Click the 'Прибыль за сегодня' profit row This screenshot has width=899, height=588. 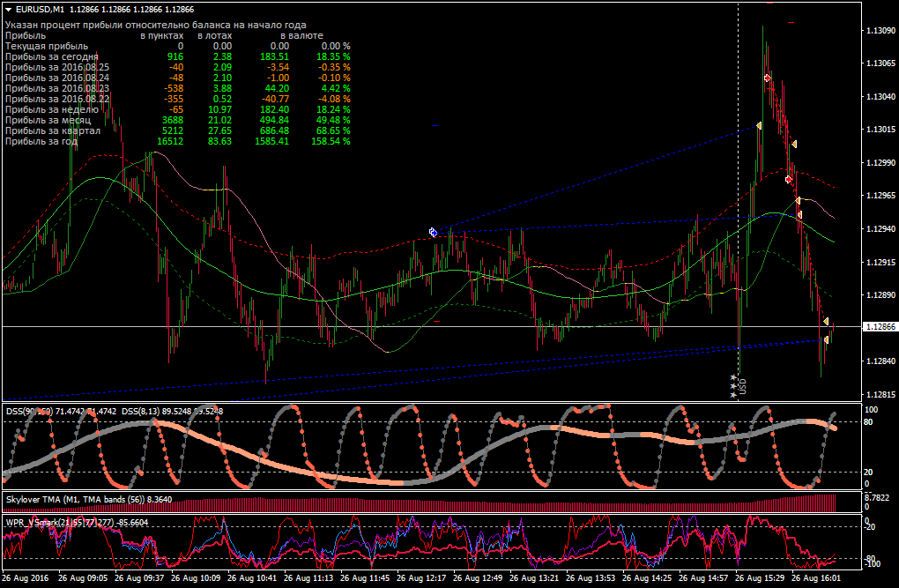point(178,56)
